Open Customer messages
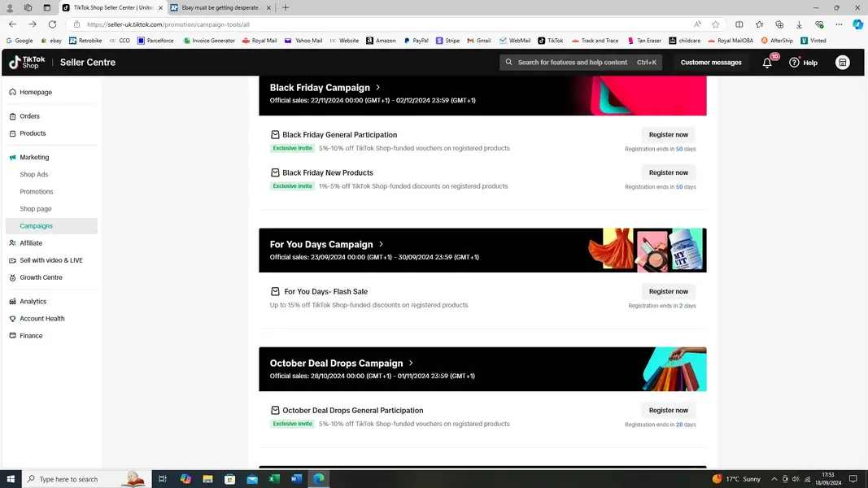This screenshot has height=488, width=868. [711, 63]
